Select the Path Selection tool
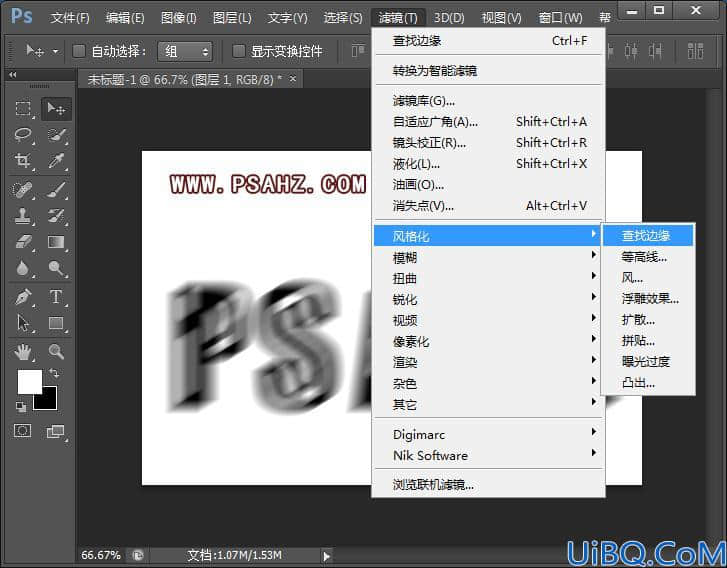727x568 pixels. 23,323
